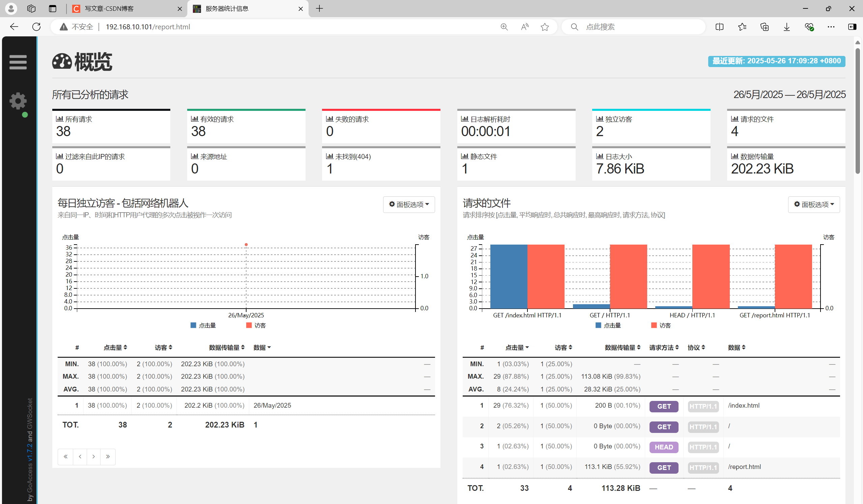Click the zoom magnifier icon in address bar
863x504 pixels.
504,27
